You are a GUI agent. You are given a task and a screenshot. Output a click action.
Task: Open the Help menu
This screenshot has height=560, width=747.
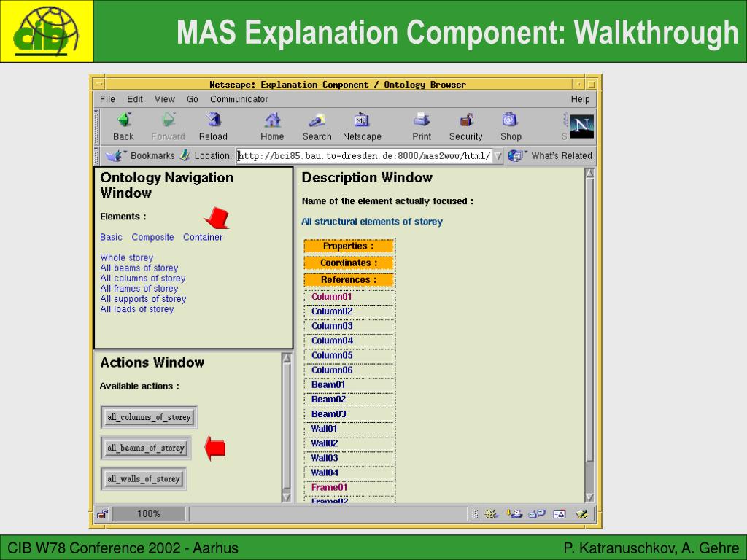(x=580, y=99)
